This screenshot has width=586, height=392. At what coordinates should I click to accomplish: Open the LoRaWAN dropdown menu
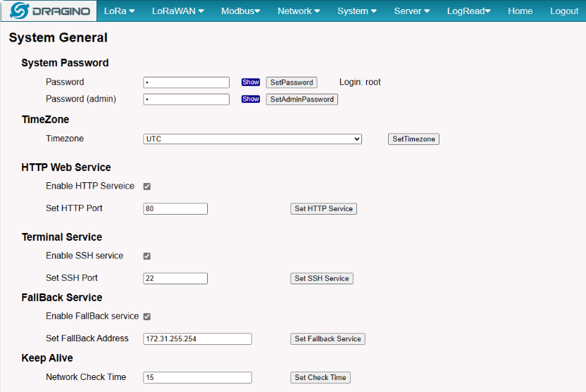tap(178, 11)
